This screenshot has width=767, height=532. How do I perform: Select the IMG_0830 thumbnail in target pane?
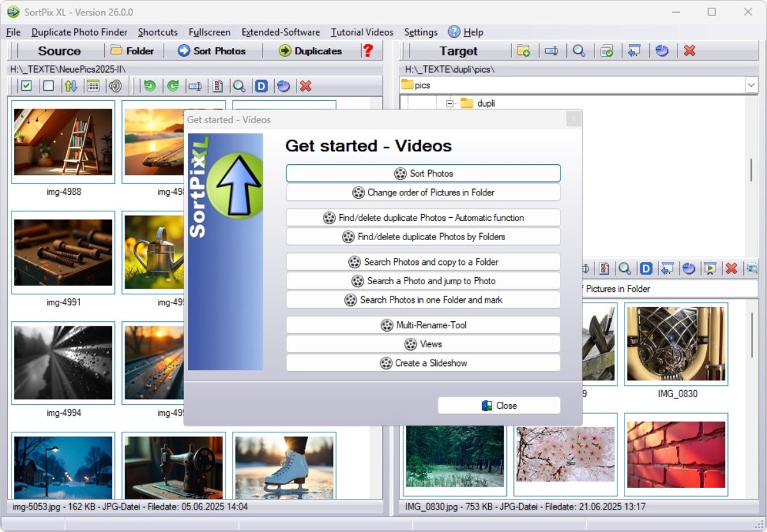click(x=676, y=344)
